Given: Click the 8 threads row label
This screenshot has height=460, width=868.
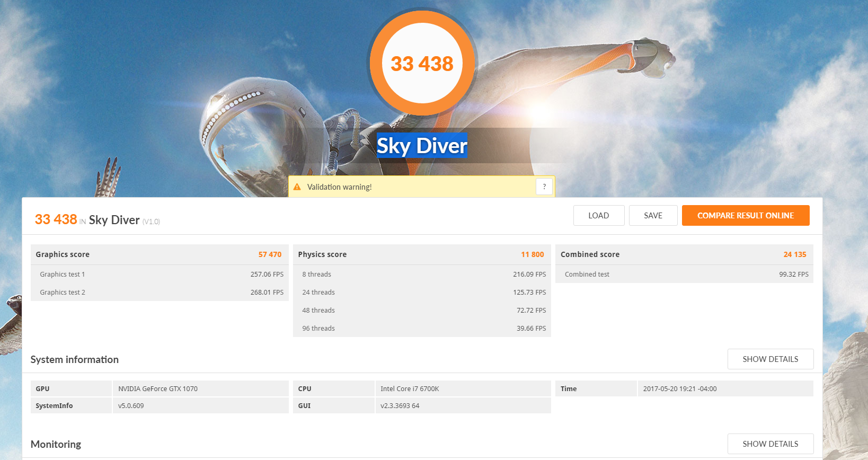Looking at the screenshot, I should pyautogui.click(x=317, y=275).
